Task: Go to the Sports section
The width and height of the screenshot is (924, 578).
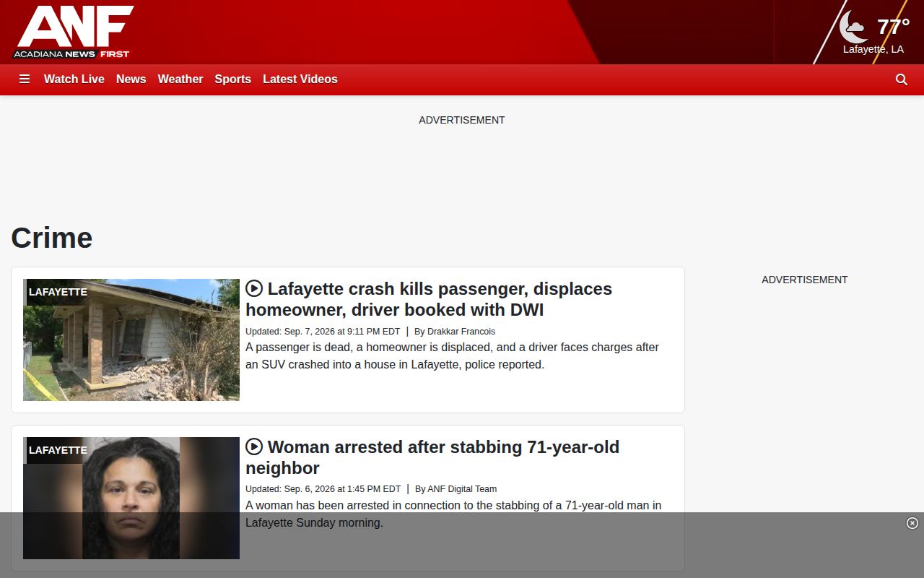Action: click(233, 79)
